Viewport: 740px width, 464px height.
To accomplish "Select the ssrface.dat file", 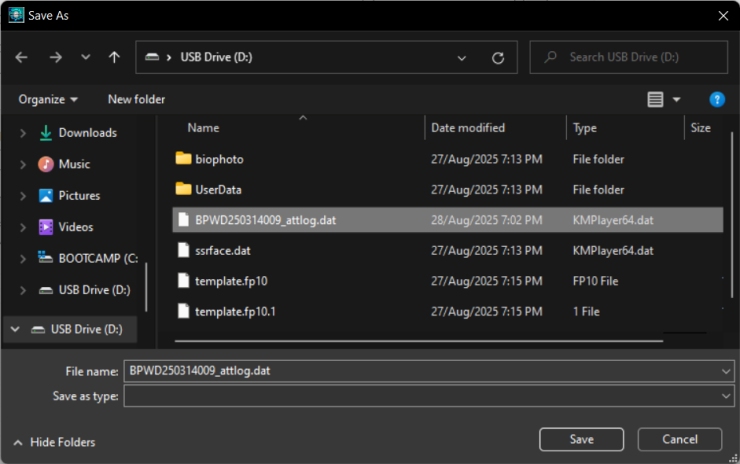I will 224,250.
